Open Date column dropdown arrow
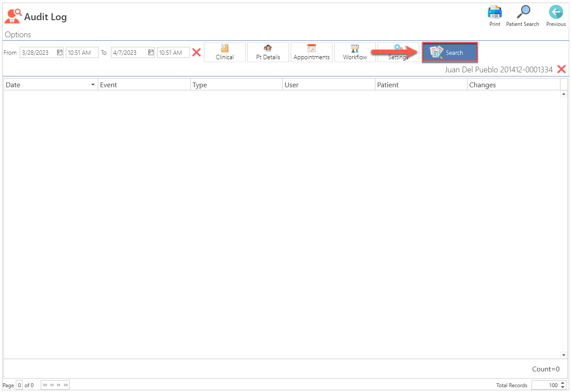Screen dimensions: 571x392 click(x=93, y=85)
